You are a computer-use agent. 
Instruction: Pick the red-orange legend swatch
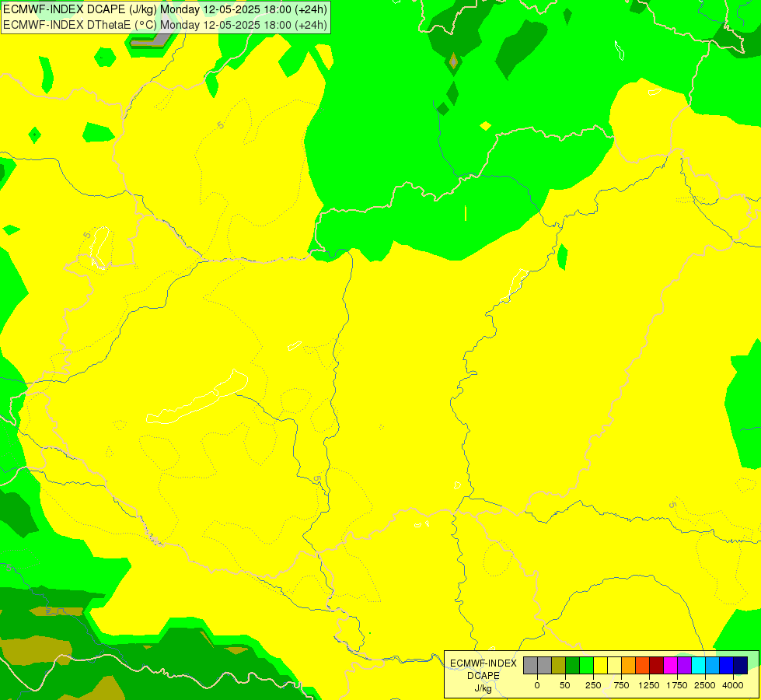coord(643,666)
